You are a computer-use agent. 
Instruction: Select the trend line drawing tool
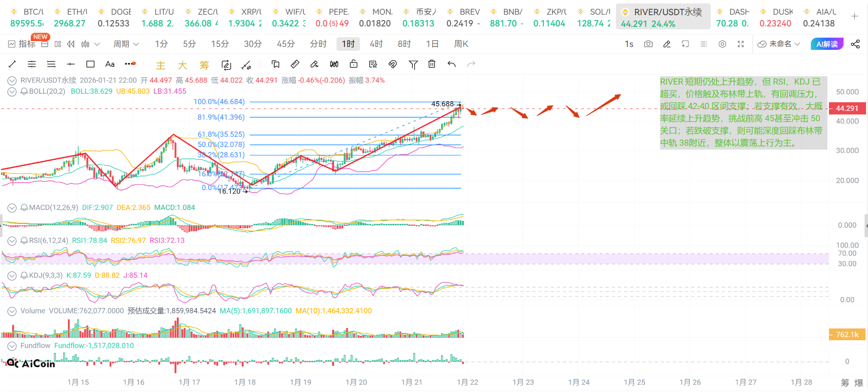13,64
